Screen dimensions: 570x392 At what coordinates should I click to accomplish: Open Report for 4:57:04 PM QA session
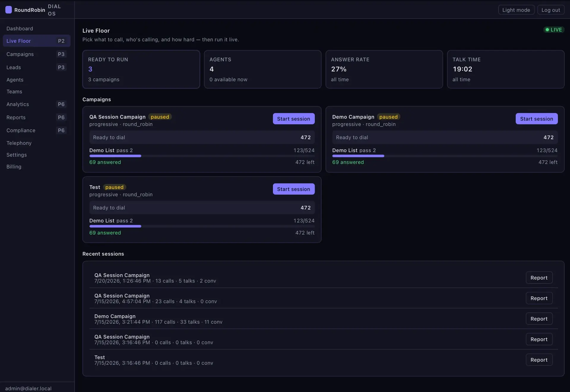coord(539,298)
